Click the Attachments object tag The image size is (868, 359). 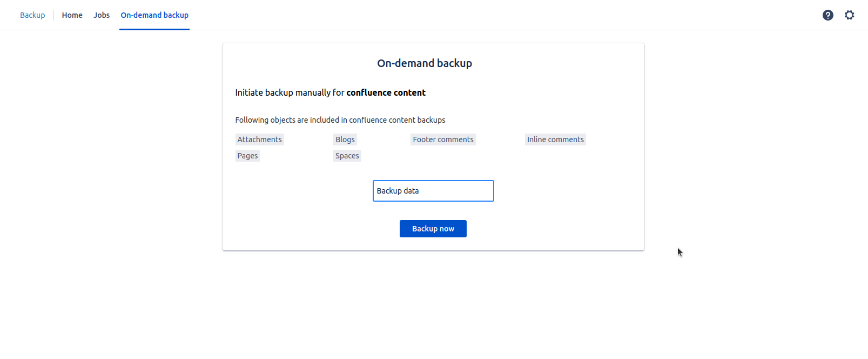point(259,139)
